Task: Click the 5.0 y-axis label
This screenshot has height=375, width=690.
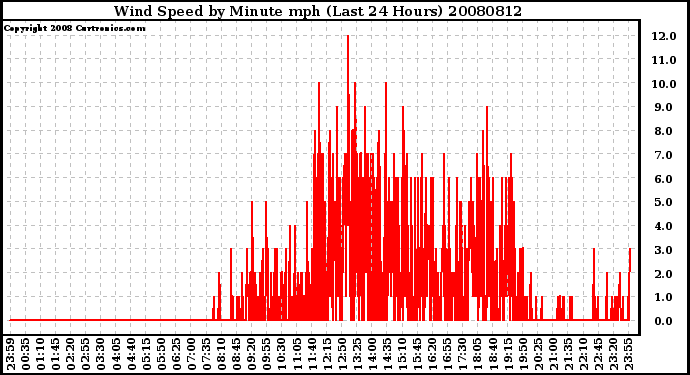Action: point(664,202)
